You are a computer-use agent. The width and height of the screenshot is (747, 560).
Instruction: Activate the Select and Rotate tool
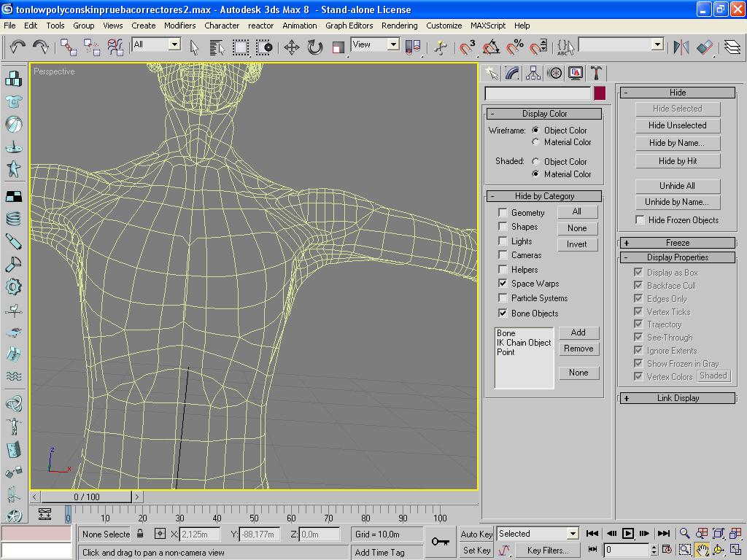pyautogui.click(x=314, y=47)
